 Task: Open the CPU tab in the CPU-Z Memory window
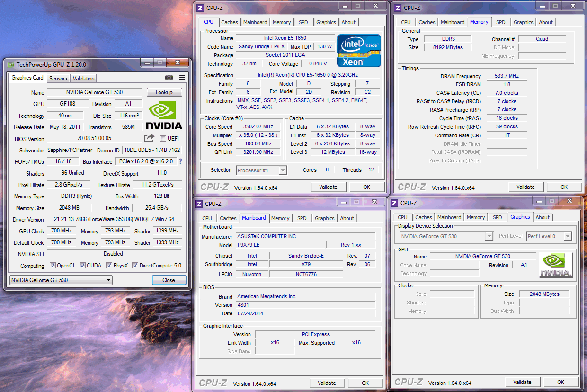point(406,22)
